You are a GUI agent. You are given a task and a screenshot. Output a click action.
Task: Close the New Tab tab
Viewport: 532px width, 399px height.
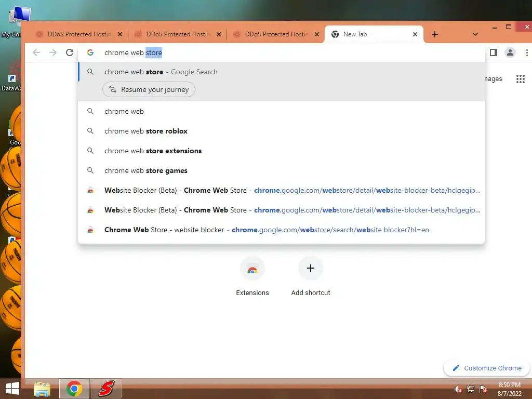(415, 34)
